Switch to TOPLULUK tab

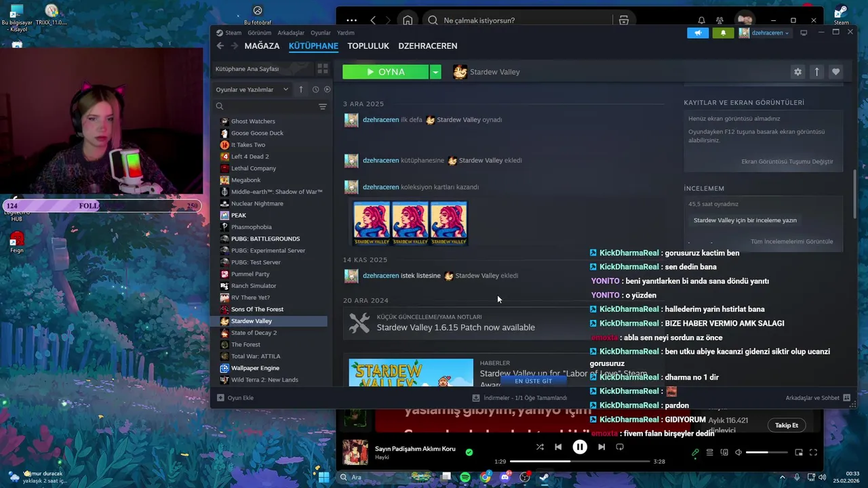[368, 46]
